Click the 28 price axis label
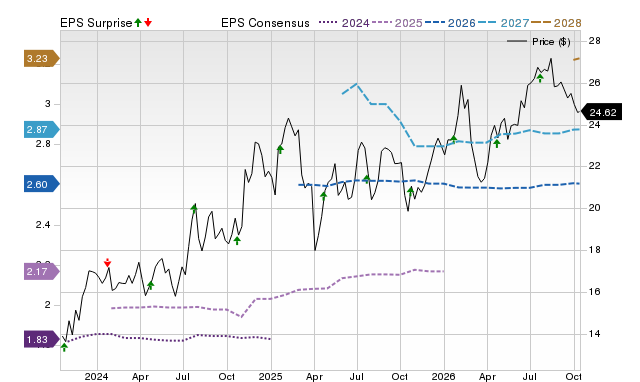 pos(595,41)
